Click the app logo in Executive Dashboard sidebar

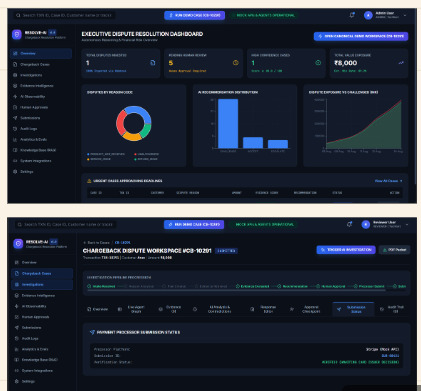pyautogui.click(x=17, y=34)
